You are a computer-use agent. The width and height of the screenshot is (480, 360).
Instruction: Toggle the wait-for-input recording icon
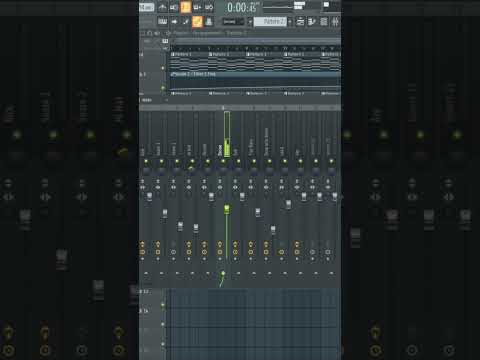[x=174, y=7]
